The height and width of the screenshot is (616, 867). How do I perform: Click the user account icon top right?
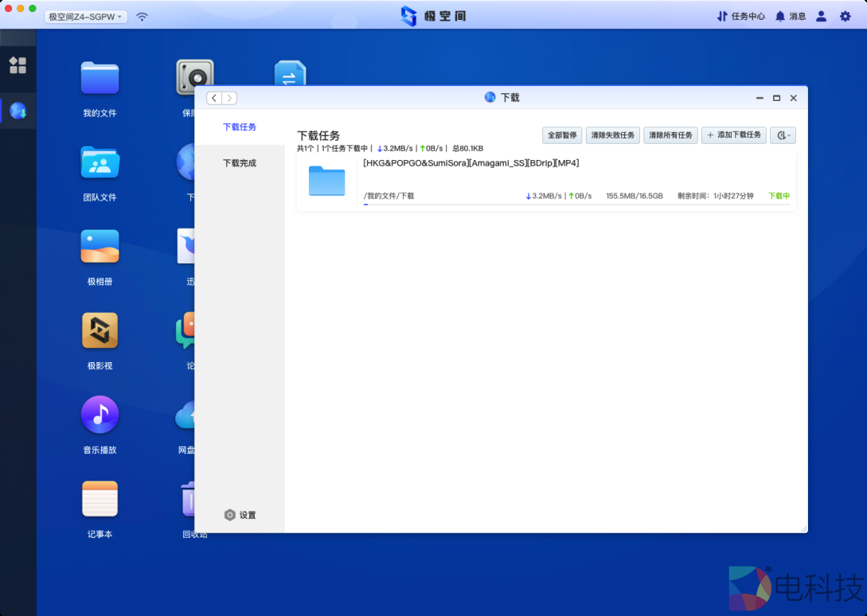(821, 15)
